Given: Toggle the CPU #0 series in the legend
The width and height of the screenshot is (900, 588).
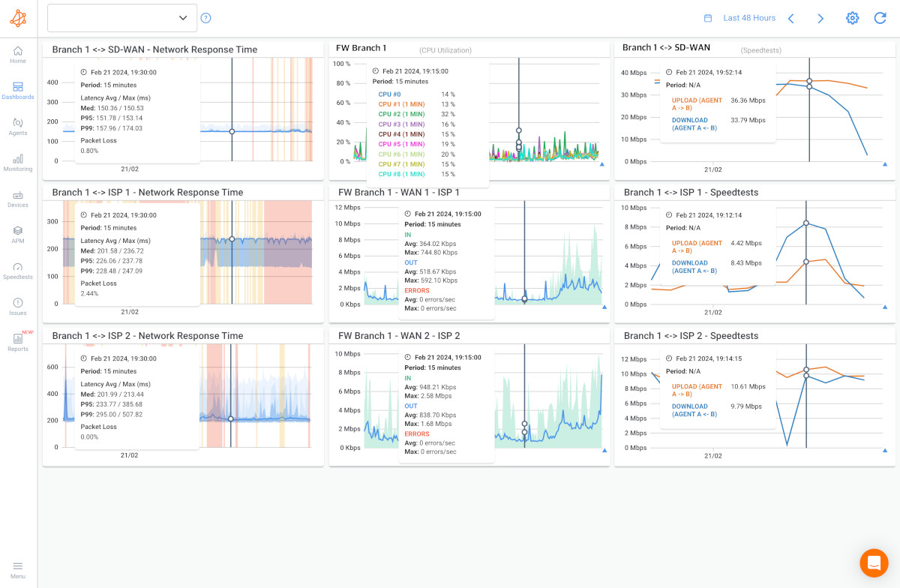Looking at the screenshot, I should coord(390,94).
